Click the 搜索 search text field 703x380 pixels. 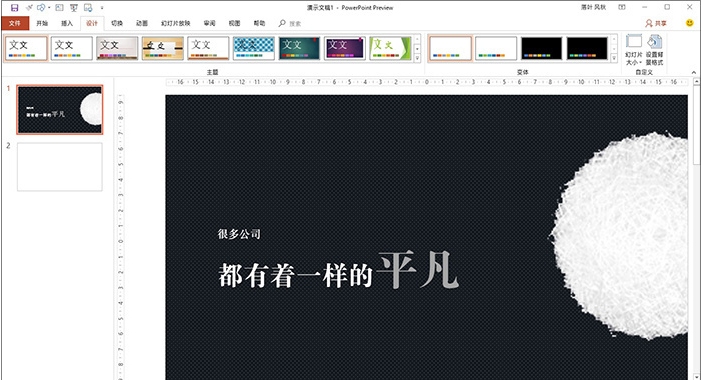point(295,24)
